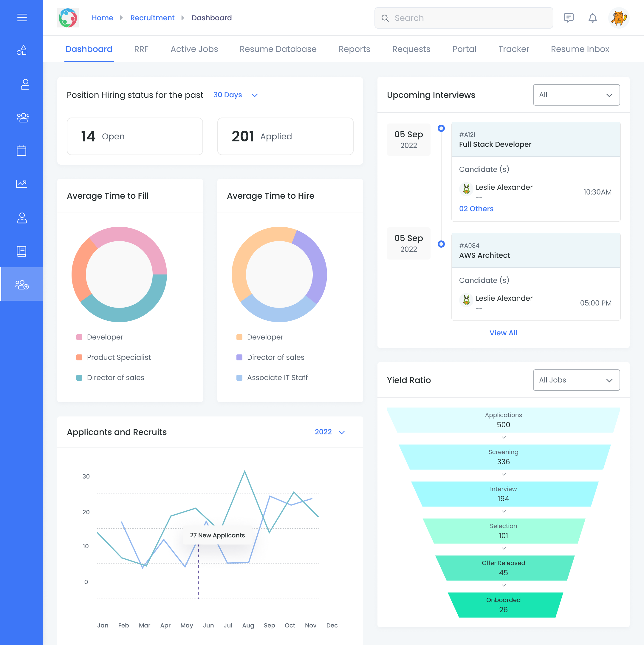Click View All under Upcoming Interviews
Screen dimensions: 644x645
click(x=503, y=333)
